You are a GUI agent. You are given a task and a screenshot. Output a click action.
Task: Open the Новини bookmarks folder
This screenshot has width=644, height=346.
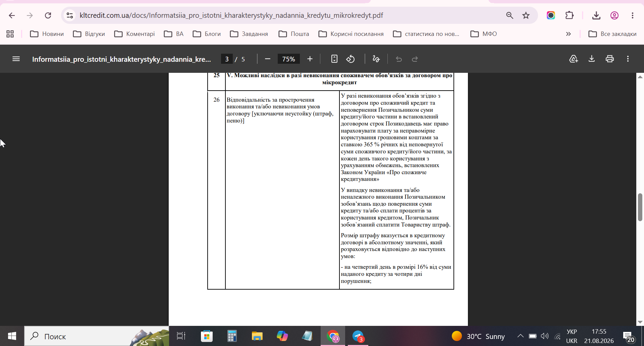click(x=47, y=34)
